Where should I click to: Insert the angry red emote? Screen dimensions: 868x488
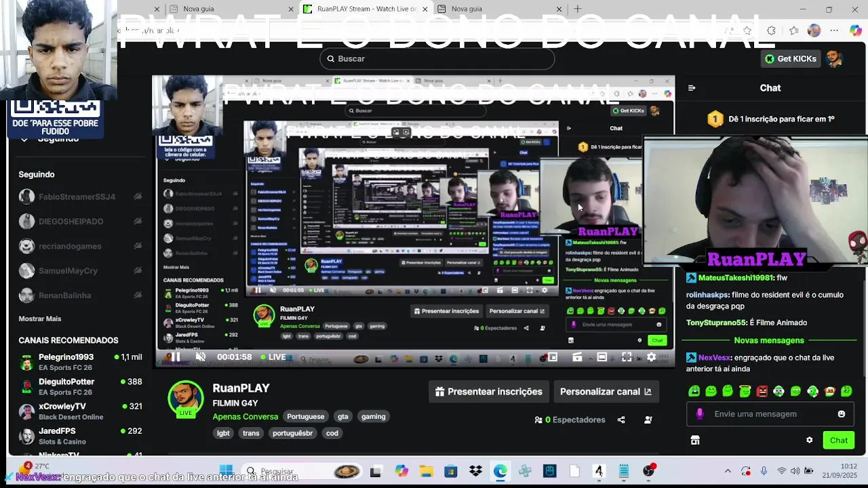[x=762, y=391]
